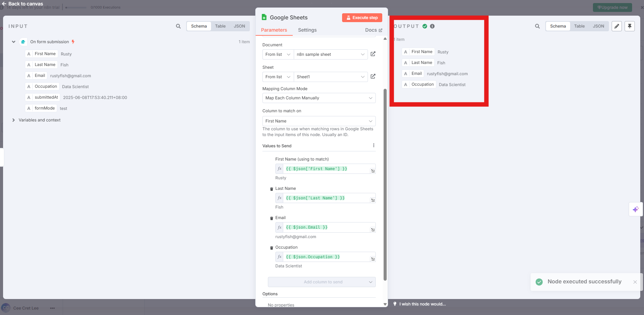Screen dimensions: 644x315
Task: Delete the Last Name field with trash icon
Action: pos(272,189)
